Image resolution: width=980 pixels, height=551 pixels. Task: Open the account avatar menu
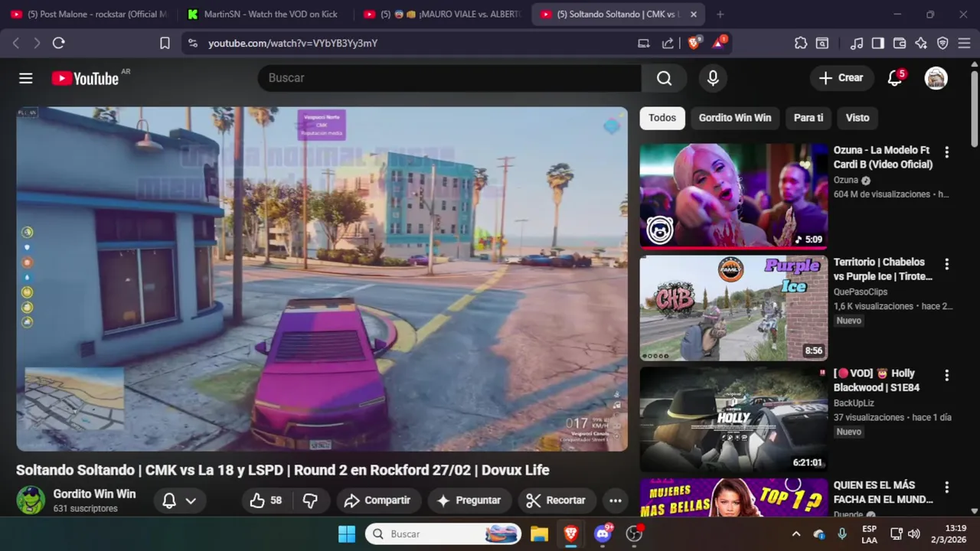(936, 78)
